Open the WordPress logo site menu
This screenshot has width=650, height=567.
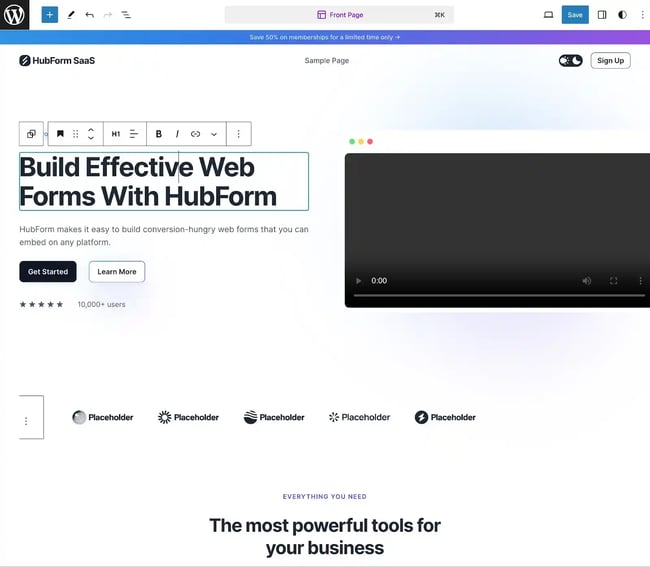pos(15,15)
